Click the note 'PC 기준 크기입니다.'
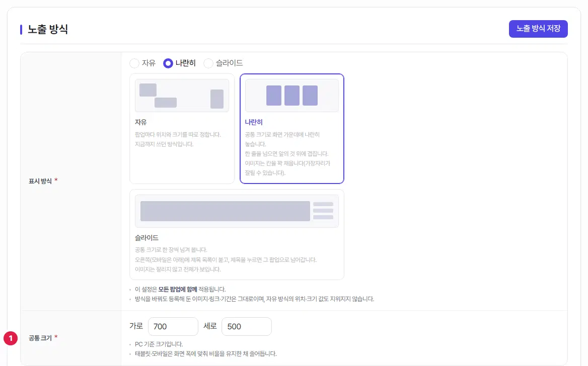The image size is (588, 366). tap(159, 344)
